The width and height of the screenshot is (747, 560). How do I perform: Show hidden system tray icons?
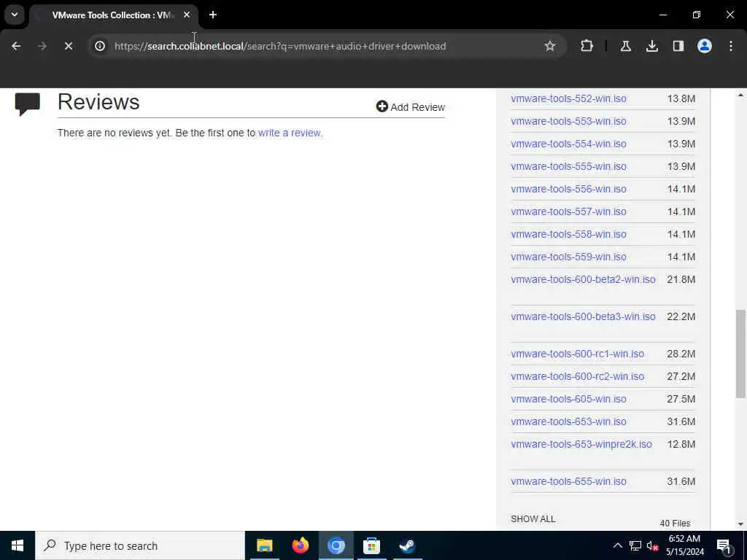tap(617, 545)
